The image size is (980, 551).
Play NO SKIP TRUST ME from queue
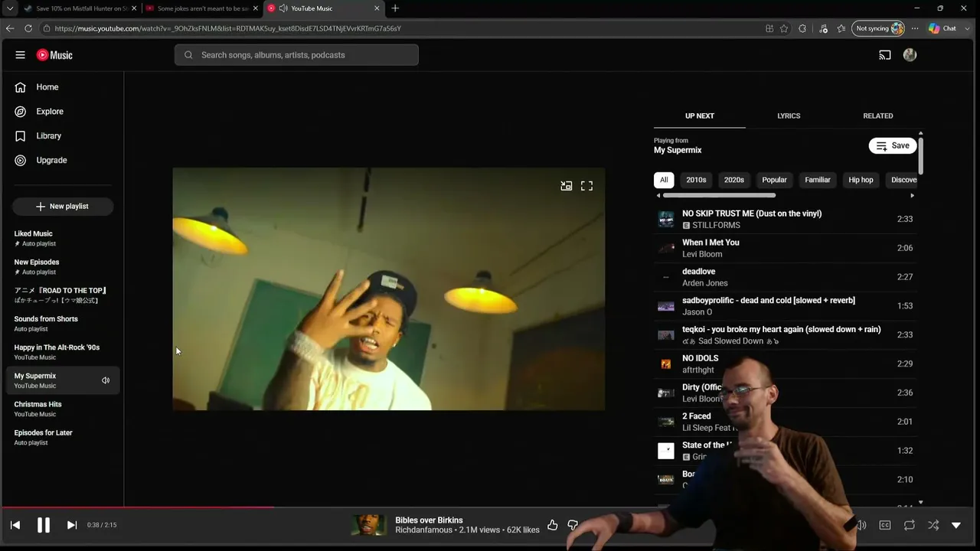coord(786,219)
